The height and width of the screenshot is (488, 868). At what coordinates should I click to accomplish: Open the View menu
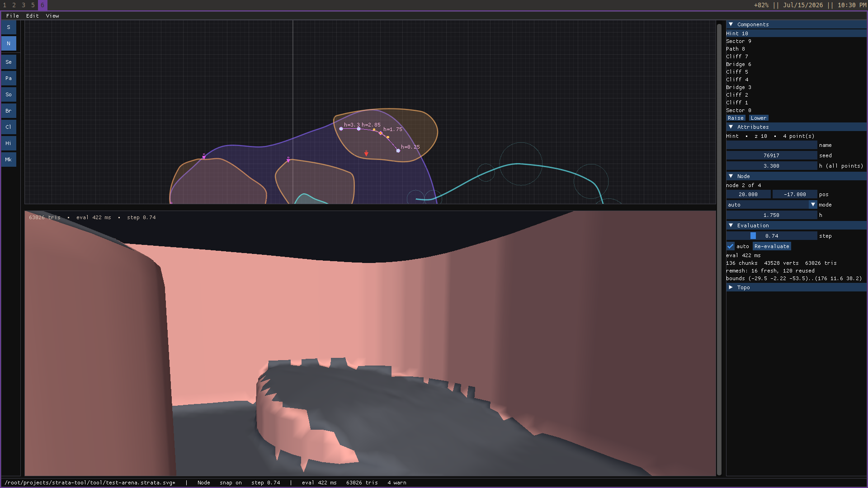(52, 16)
